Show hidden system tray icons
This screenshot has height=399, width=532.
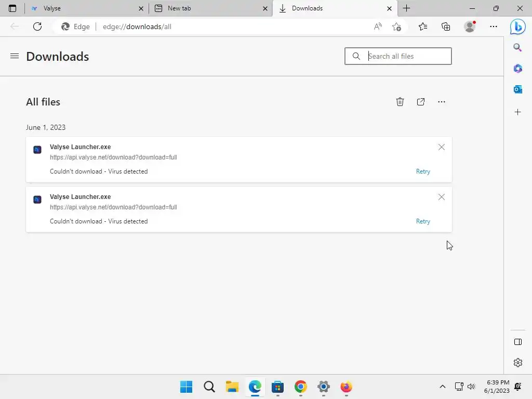(443, 387)
